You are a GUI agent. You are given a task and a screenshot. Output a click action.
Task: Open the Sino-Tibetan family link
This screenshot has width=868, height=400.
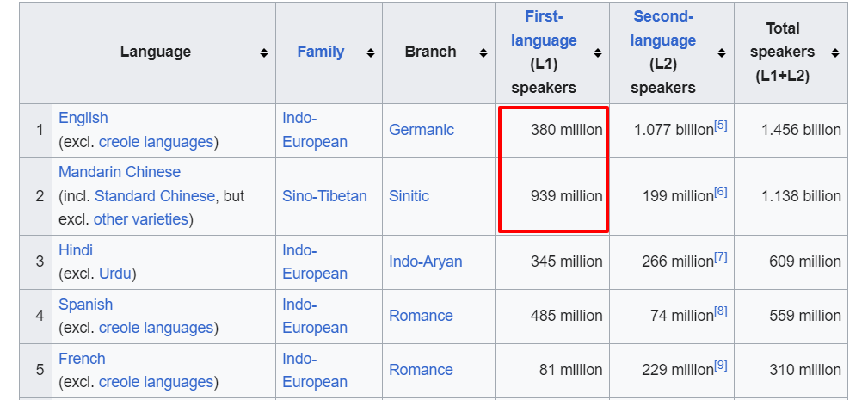click(324, 196)
